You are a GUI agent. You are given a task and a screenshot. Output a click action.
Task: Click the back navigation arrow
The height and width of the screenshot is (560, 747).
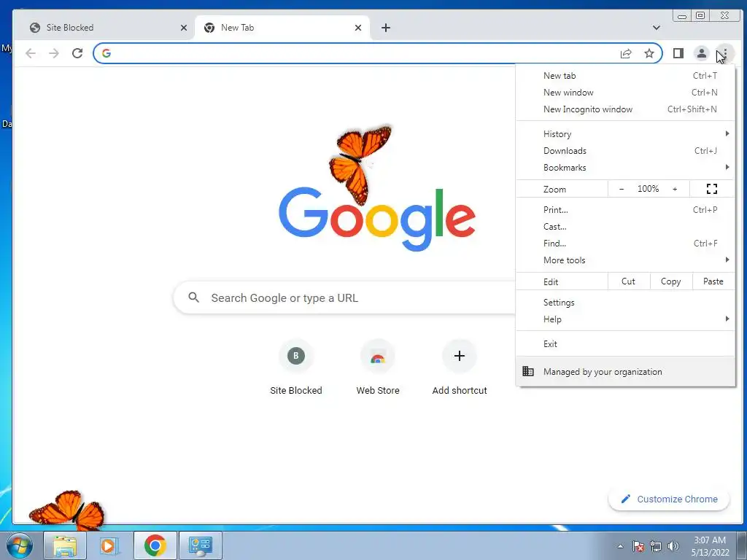point(31,53)
